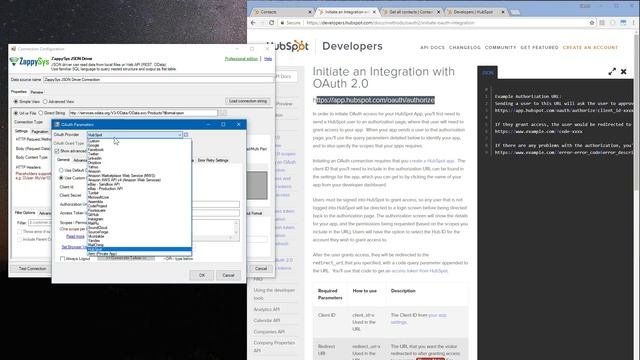Expand the JSON code panel to fullscreen
The width and height of the screenshot is (640, 360).
[612, 71]
